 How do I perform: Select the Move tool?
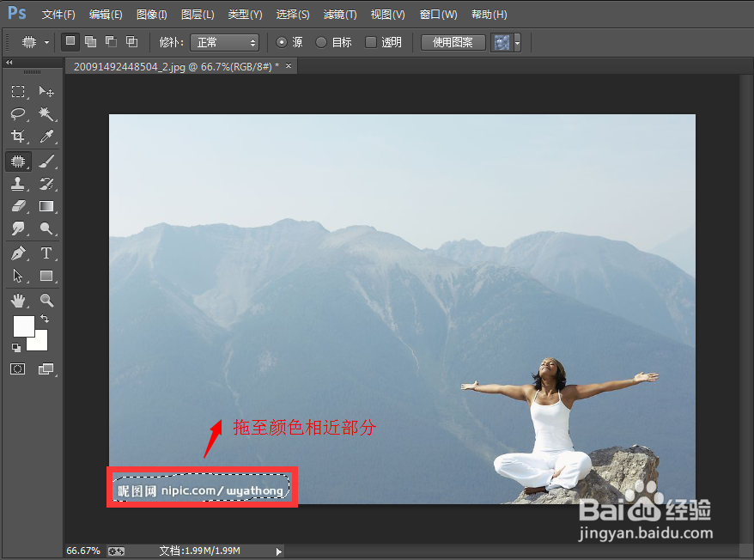(x=46, y=92)
